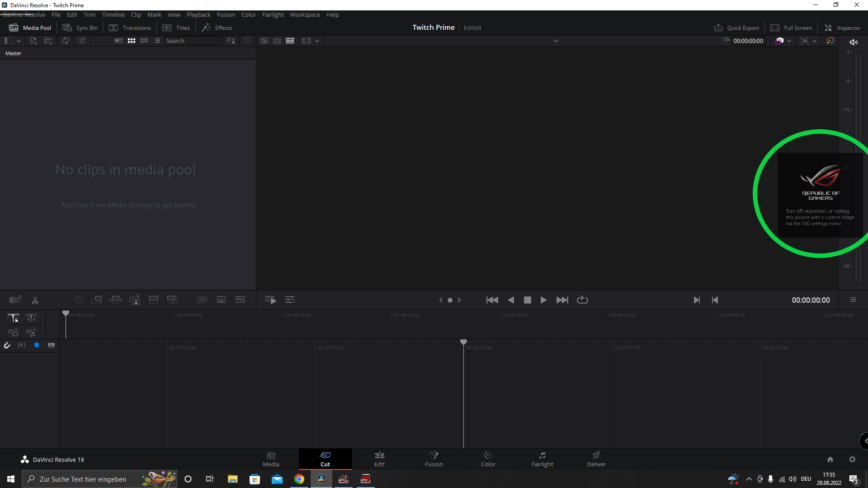Expand the timeline resolution dropdown arrow
Viewport: 868px width, 488px height.
[317, 41]
